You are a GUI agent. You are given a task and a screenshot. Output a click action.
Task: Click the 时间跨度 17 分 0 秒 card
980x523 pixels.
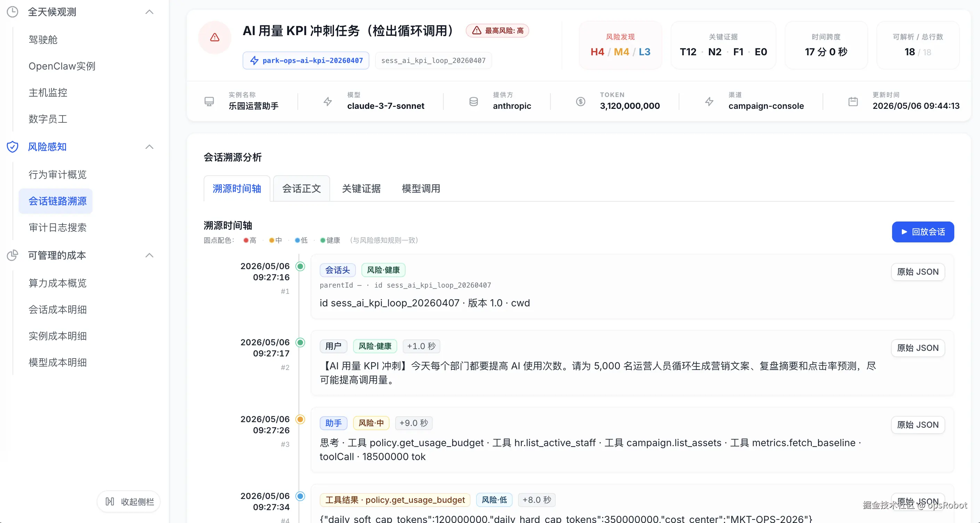(826, 45)
